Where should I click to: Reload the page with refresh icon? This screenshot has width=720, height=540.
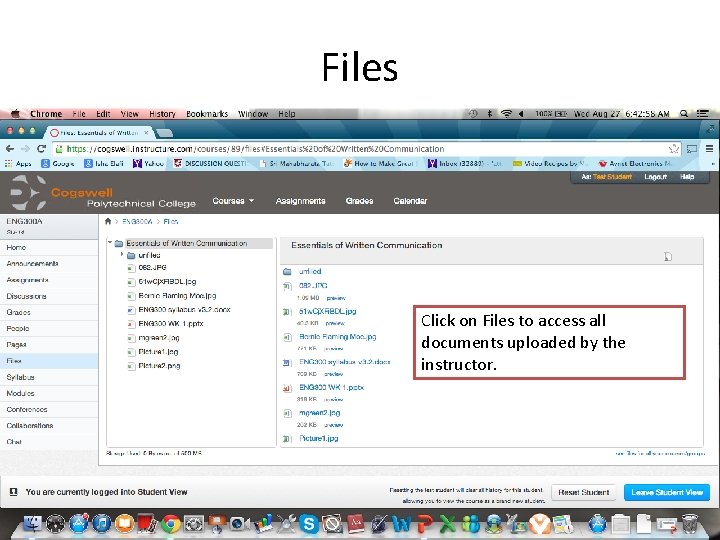tap(41, 149)
